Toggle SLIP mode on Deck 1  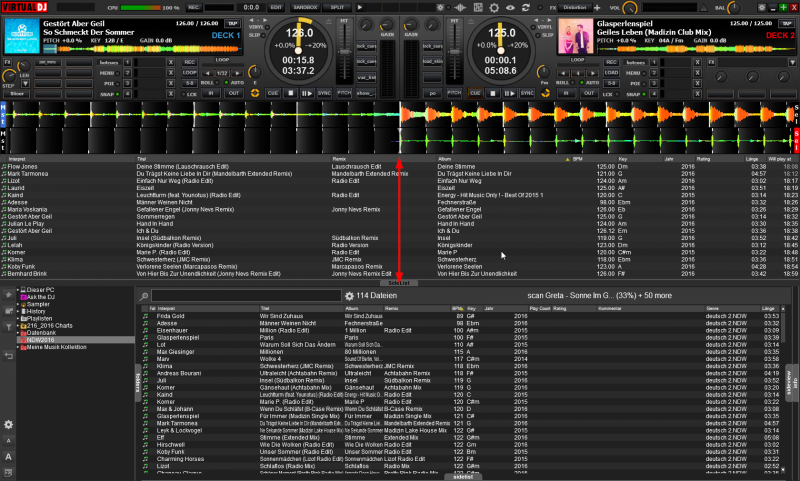pos(256,35)
